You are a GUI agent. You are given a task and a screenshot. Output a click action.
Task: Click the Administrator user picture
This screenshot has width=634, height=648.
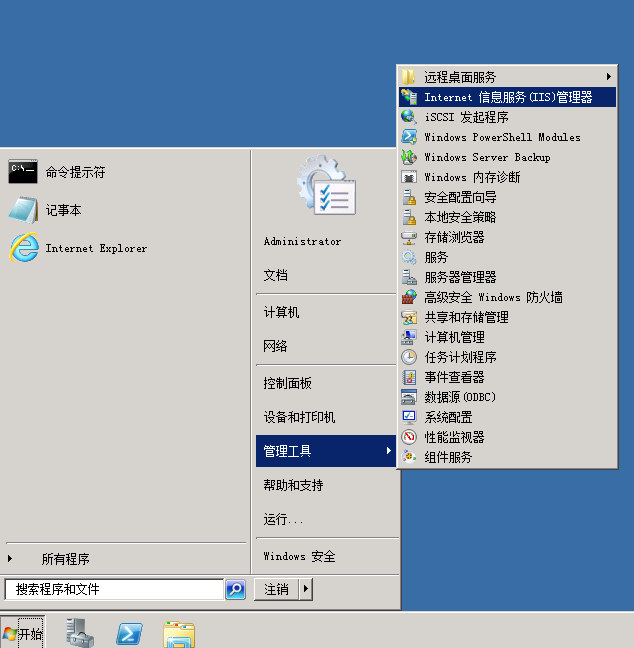[x=326, y=186]
